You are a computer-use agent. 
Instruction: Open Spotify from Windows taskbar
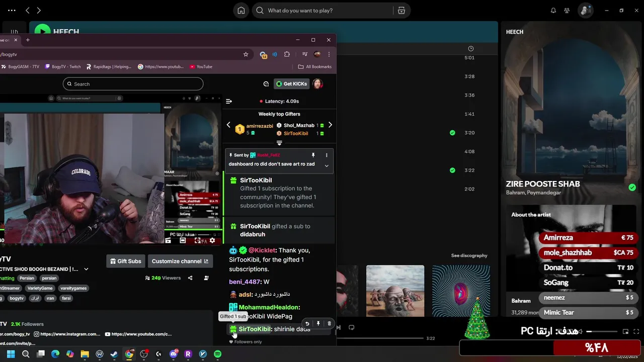tap(217, 354)
